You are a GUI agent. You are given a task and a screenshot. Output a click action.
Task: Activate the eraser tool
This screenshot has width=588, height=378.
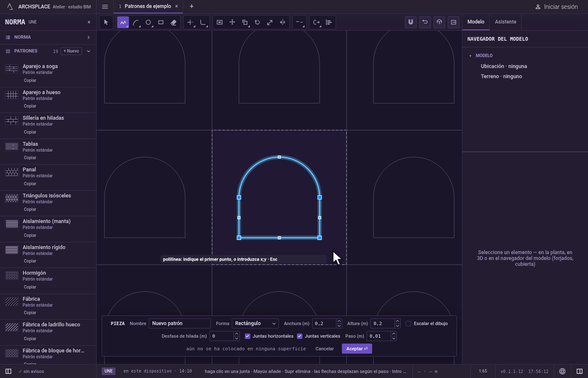click(x=173, y=22)
